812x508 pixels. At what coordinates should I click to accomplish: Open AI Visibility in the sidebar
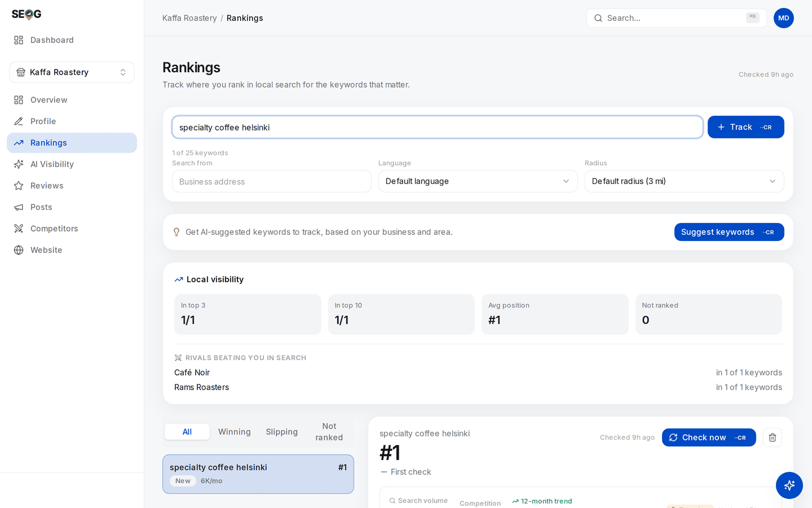tap(72, 164)
